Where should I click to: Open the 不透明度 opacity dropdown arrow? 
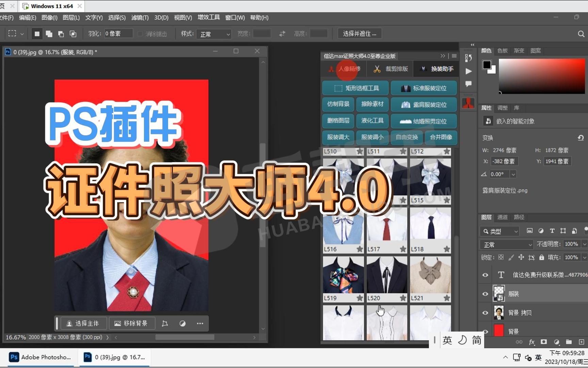point(584,244)
